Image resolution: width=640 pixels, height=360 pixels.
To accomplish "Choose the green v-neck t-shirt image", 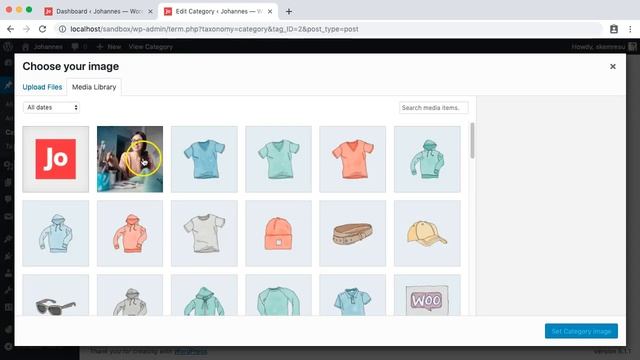I will tap(278, 159).
